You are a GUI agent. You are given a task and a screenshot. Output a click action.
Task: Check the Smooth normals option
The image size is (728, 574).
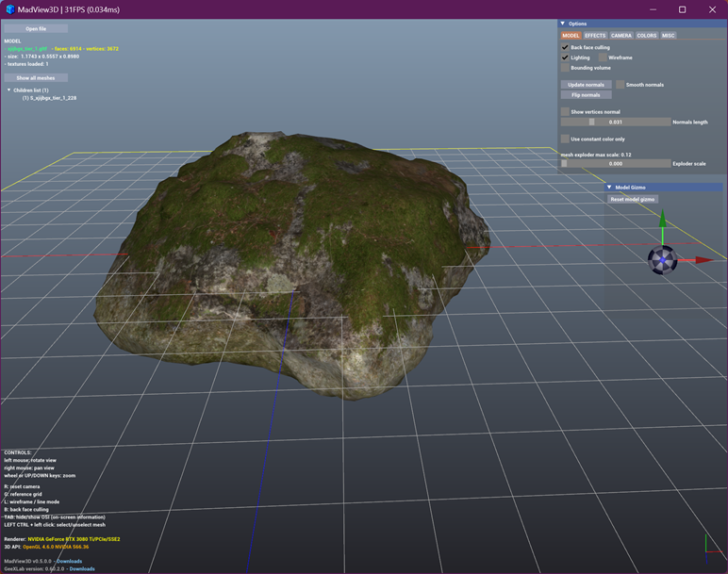tap(620, 85)
